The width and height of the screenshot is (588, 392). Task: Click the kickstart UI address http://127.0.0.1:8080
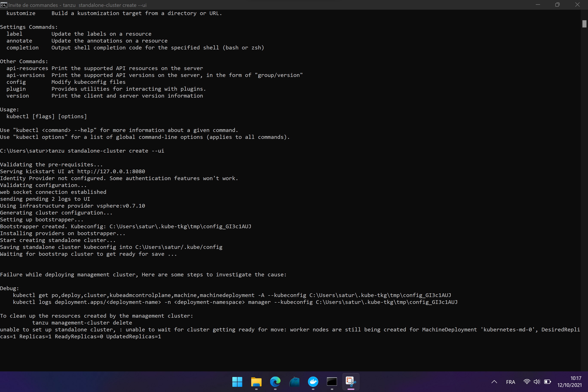coord(111,171)
